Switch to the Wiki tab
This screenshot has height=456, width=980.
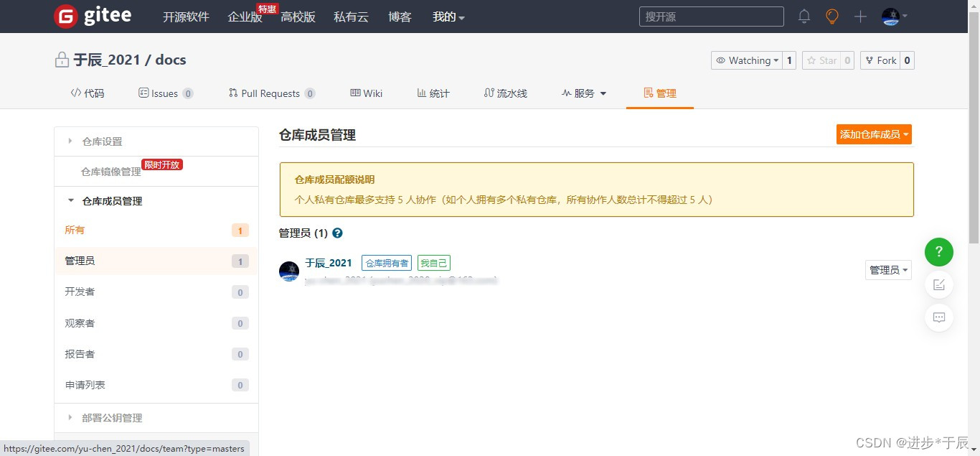366,93
